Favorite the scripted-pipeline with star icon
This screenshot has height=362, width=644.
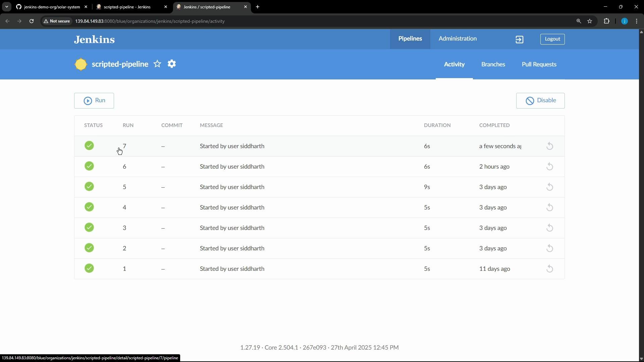point(157,64)
